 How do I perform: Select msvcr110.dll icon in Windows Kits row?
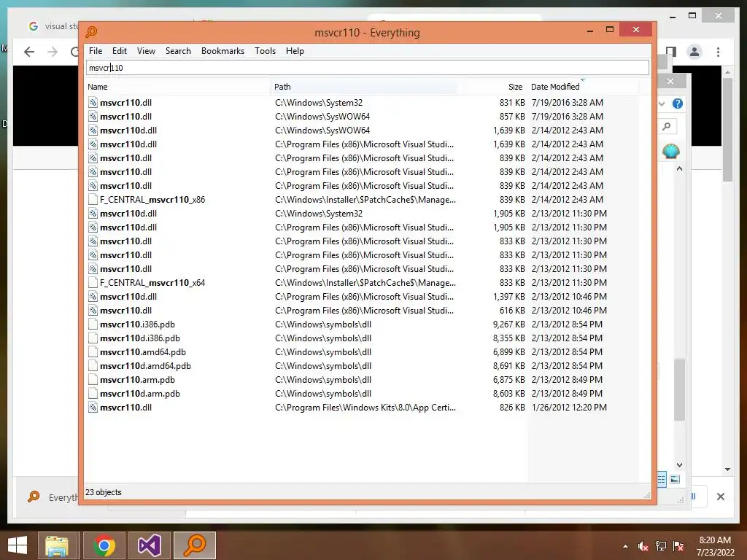point(93,407)
